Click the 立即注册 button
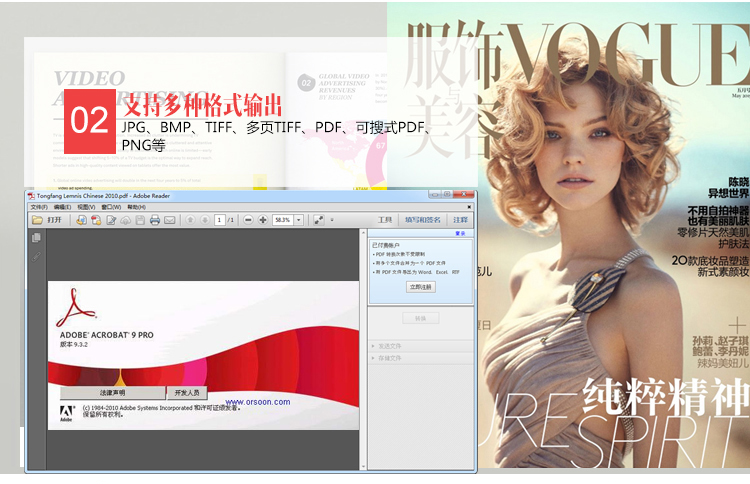 pyautogui.click(x=420, y=286)
